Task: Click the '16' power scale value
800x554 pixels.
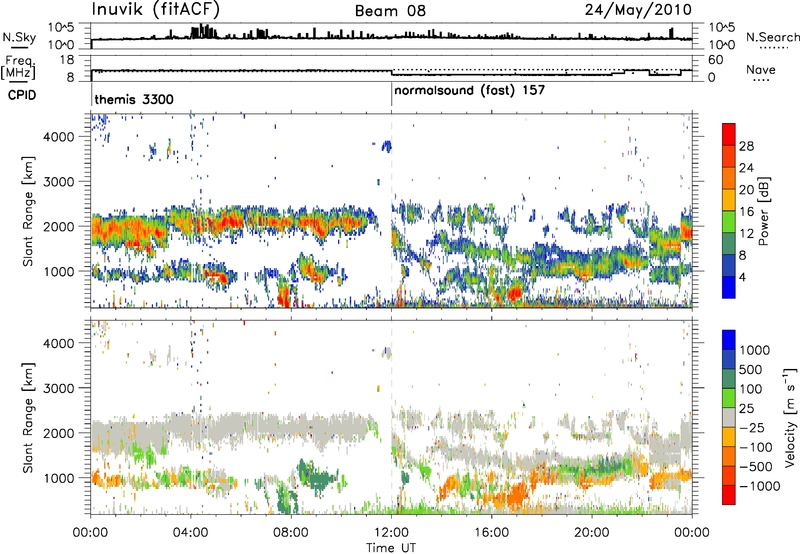Action: point(746,212)
